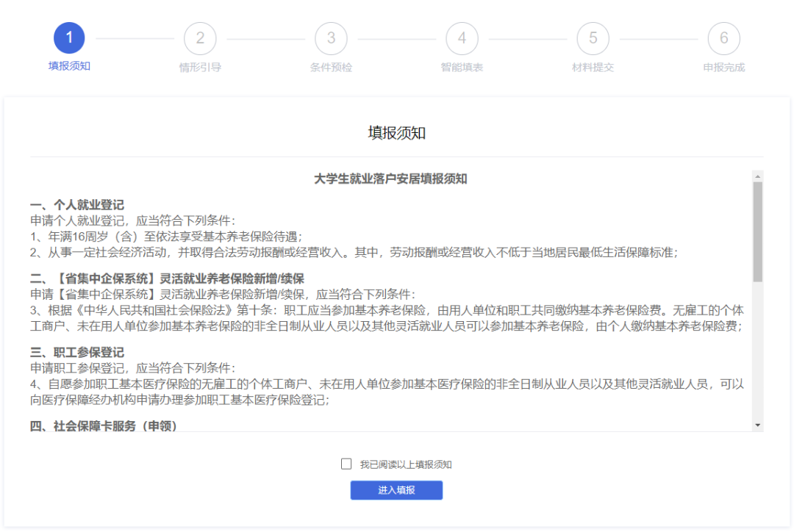Screen dimensions: 794x532
Task: Toggle the read-acknowledgment checkbox off
Action: coord(346,463)
